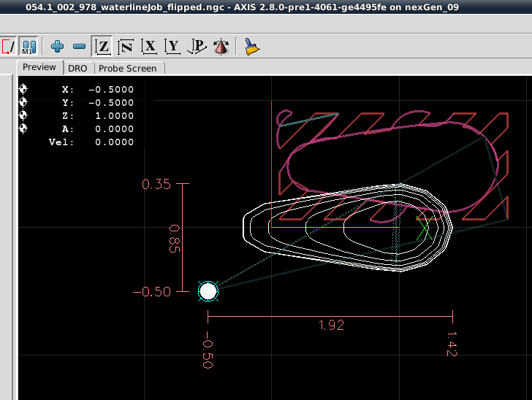The image size is (532, 400).
Task: Switch to front Y view
Action: 172,47
